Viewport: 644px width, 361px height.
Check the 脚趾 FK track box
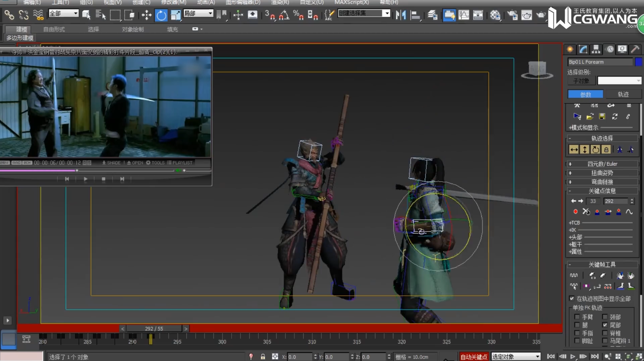click(x=577, y=341)
